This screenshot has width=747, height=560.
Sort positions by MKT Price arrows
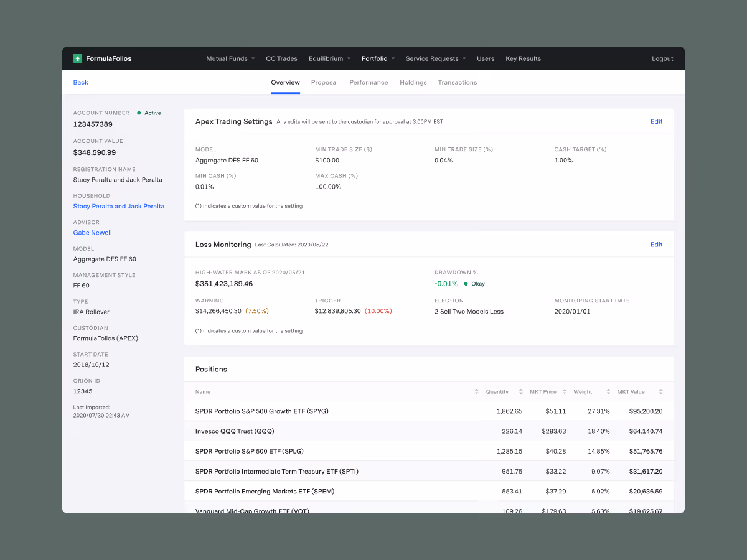click(x=565, y=392)
